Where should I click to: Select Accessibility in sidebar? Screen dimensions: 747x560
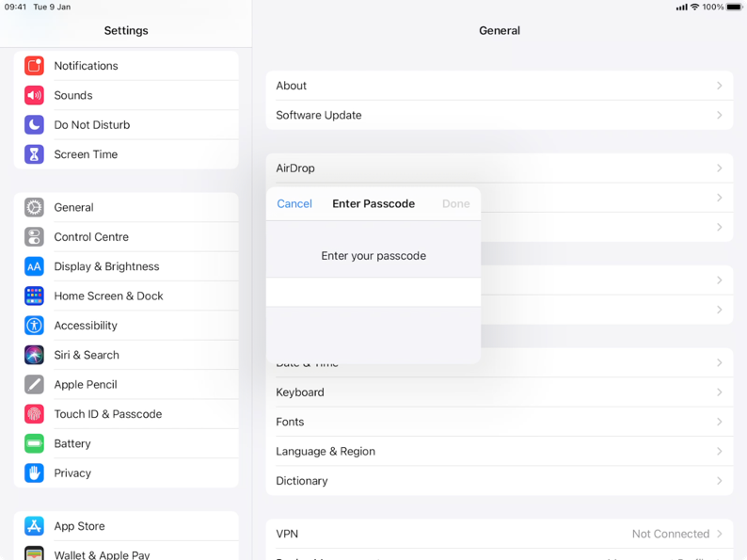coord(126,326)
